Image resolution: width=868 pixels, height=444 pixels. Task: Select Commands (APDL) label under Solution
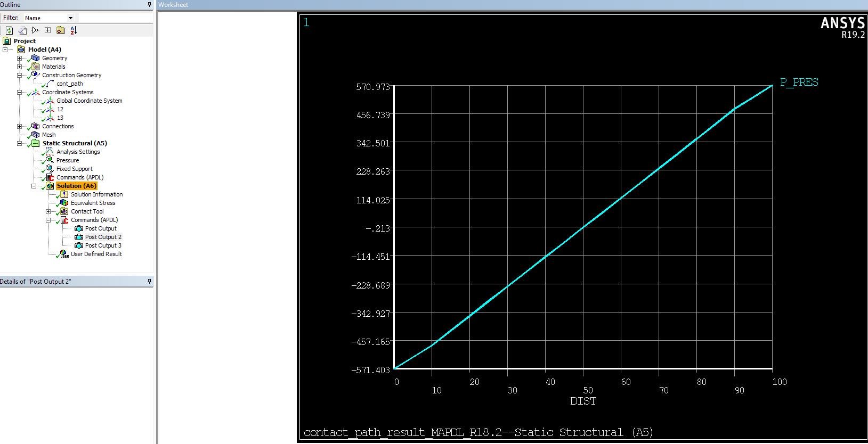coord(94,220)
